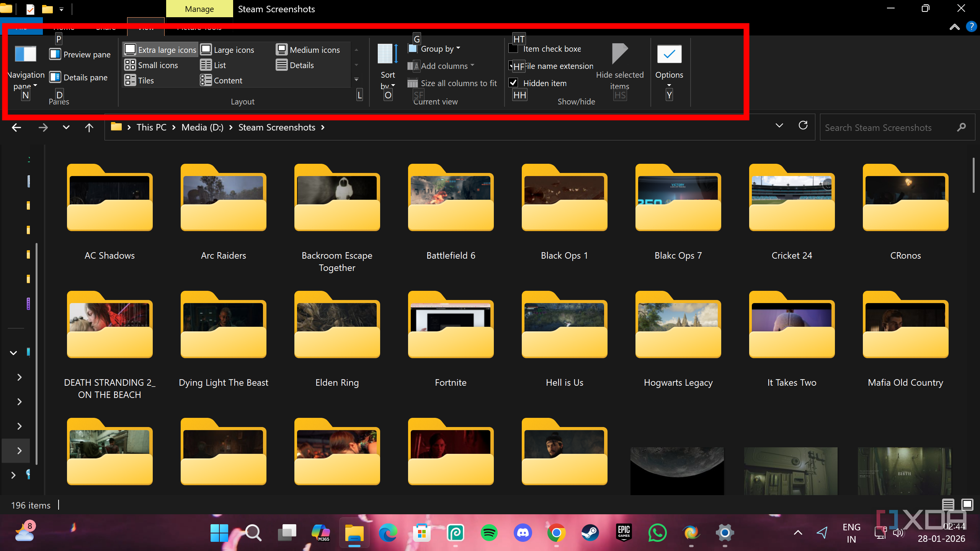This screenshot has height=551, width=980.
Task: Switch to Details layout
Action: tap(295, 65)
